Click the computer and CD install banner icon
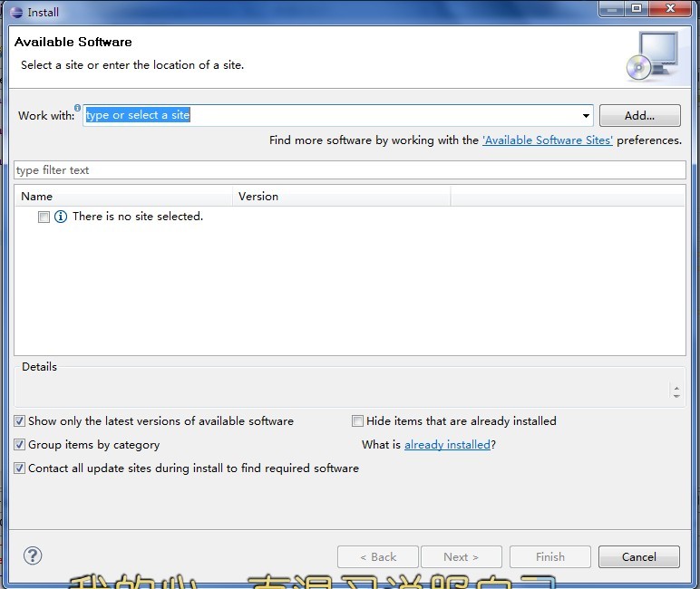The image size is (700, 589). (652, 56)
